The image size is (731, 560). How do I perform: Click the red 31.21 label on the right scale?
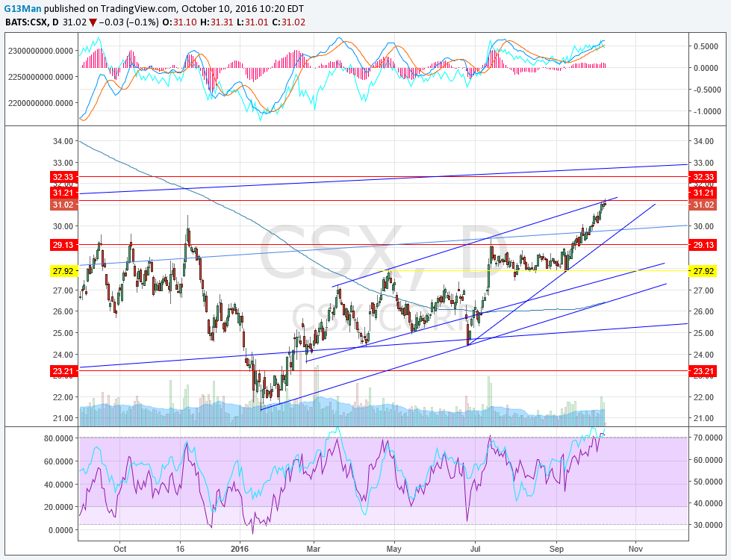point(703,193)
